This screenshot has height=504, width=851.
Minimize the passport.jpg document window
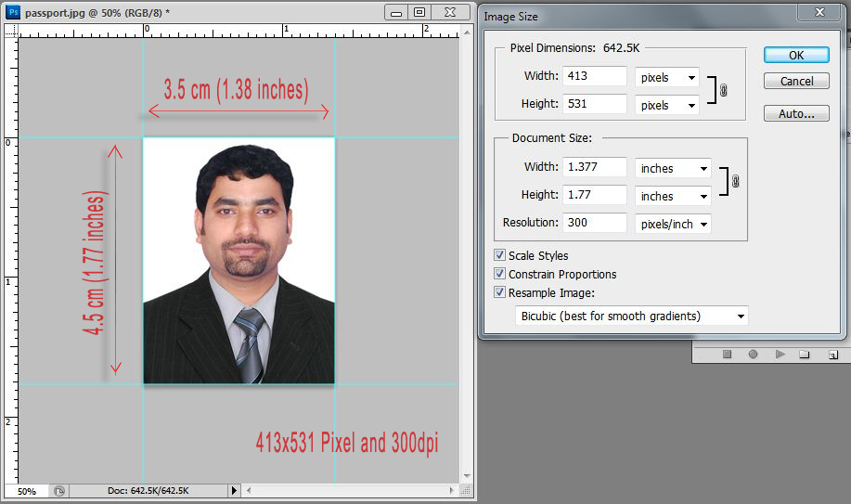396,12
